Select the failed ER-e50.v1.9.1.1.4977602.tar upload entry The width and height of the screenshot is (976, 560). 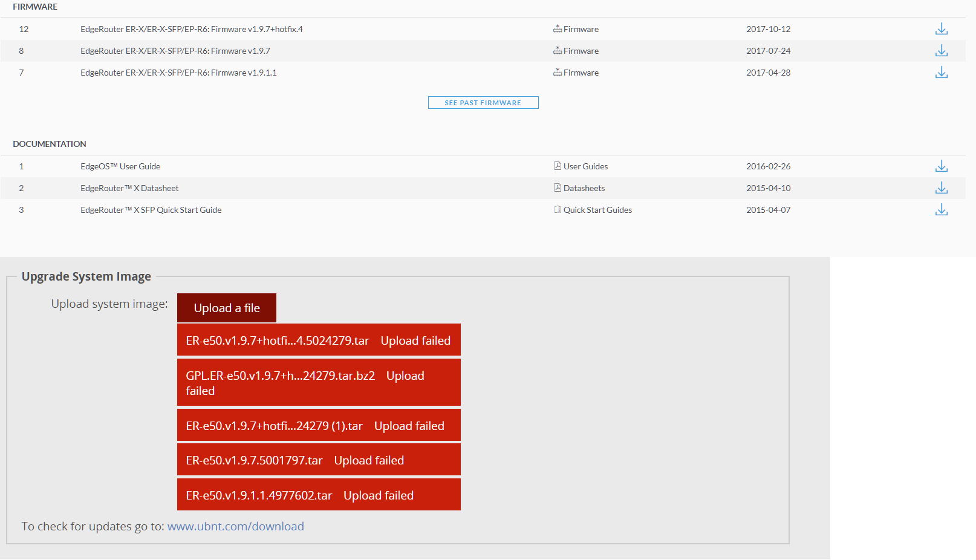[x=319, y=494]
